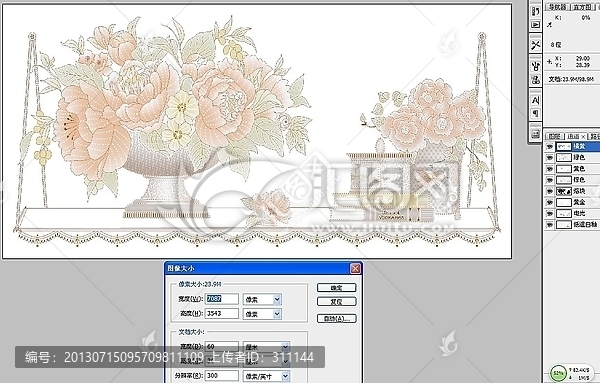
Task: Select the 熔块 layer thumbnail
Action: coord(563,191)
